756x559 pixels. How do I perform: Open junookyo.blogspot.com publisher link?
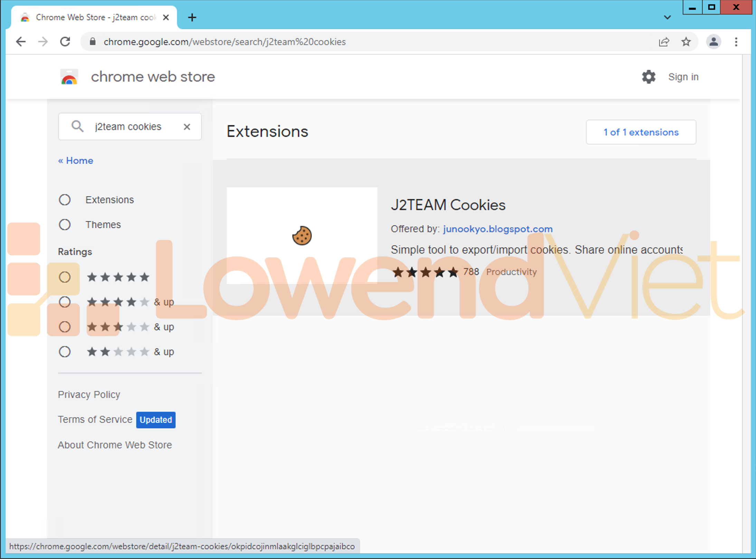pyautogui.click(x=498, y=229)
